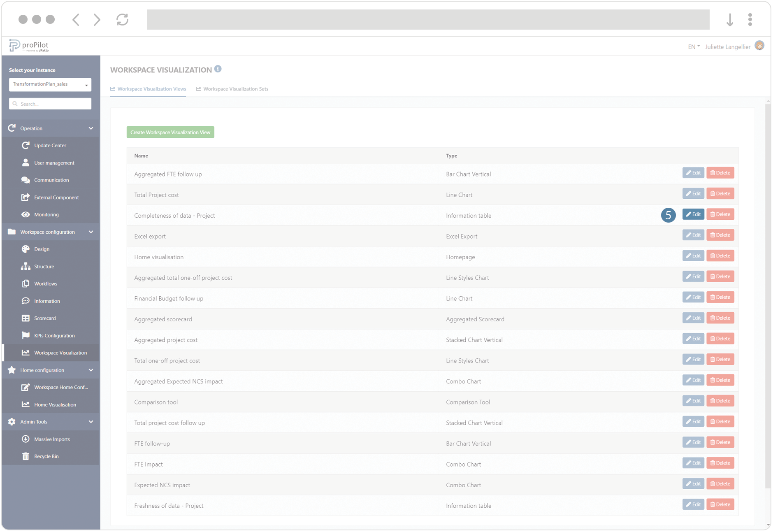Click Create Workspace Visualization View

point(170,132)
